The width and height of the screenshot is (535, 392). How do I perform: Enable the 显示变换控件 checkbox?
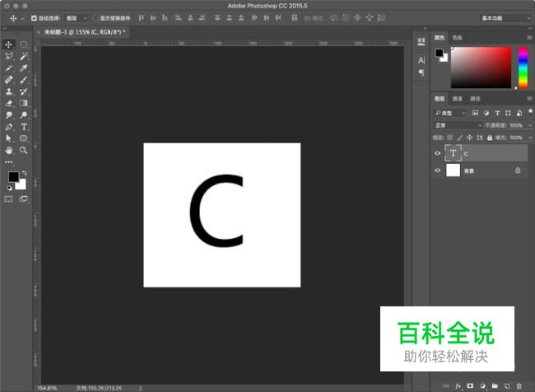click(94, 17)
